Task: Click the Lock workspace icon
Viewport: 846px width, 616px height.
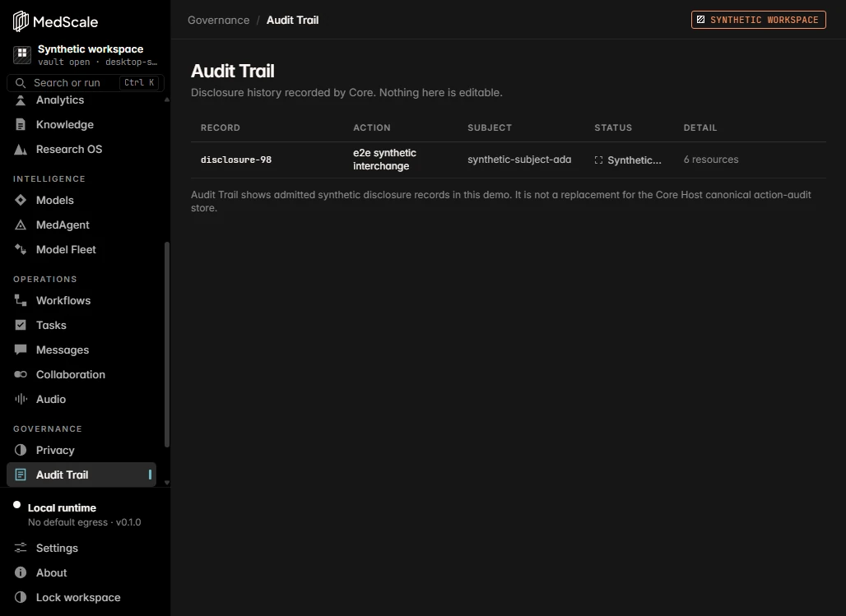Action: pos(21,597)
